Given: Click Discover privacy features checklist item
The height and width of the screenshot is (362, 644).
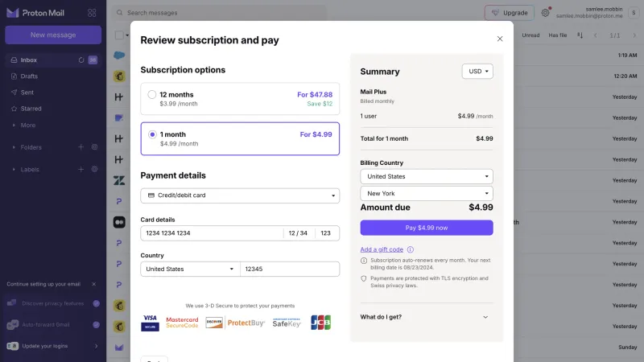Looking at the screenshot, I should [53, 304].
